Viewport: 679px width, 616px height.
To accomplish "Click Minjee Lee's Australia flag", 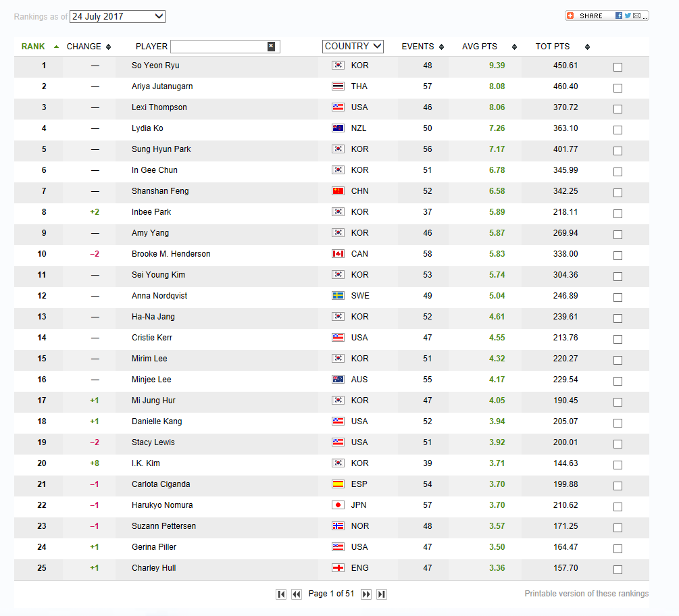I will pos(338,379).
